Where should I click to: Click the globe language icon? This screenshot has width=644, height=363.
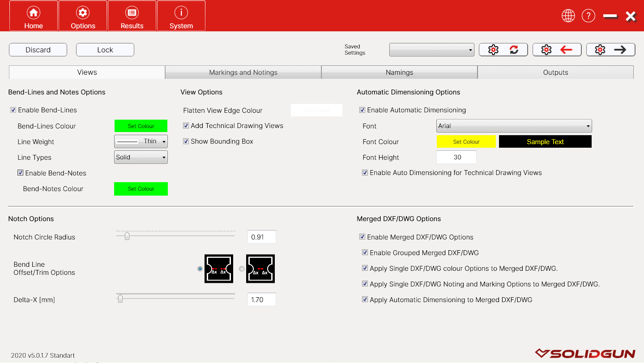point(568,16)
